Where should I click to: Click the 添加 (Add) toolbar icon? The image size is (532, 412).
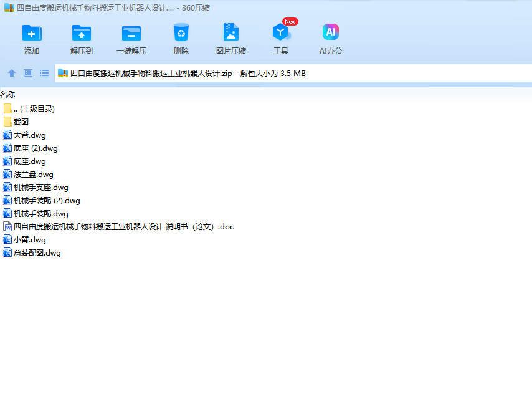[x=32, y=33]
